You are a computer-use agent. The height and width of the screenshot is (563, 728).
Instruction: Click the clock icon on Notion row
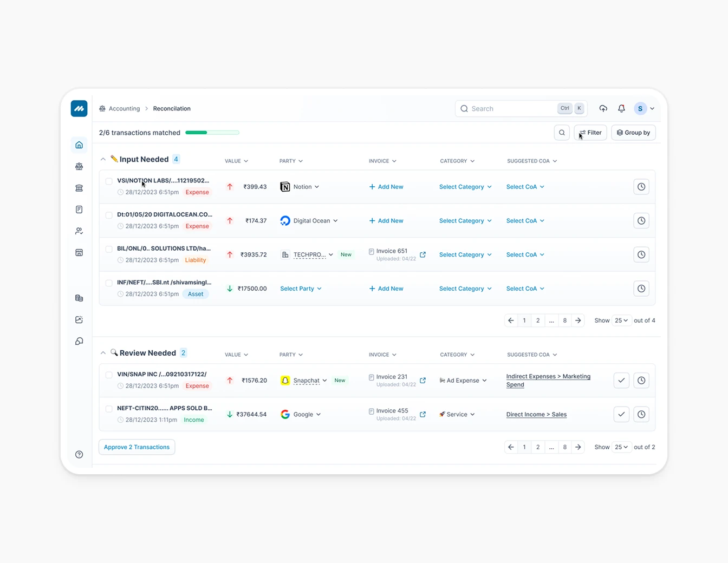641,187
